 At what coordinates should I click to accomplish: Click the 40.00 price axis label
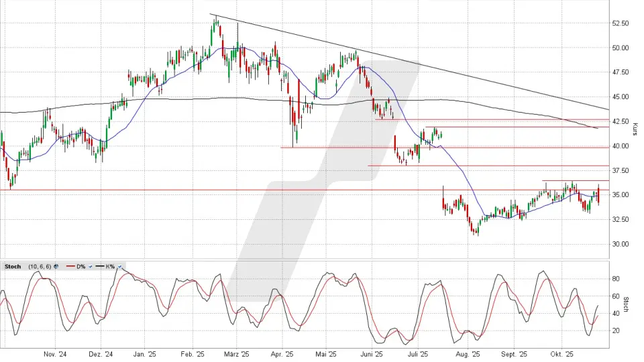pyautogui.click(x=620, y=146)
